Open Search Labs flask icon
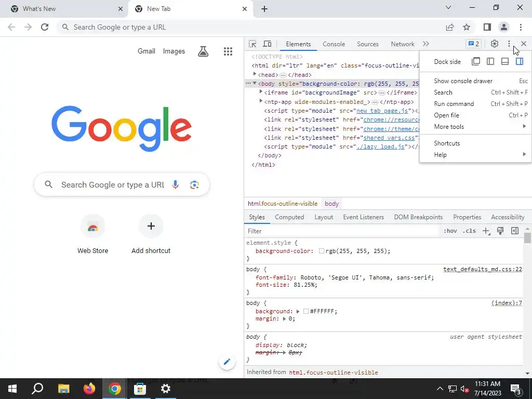 point(203,51)
